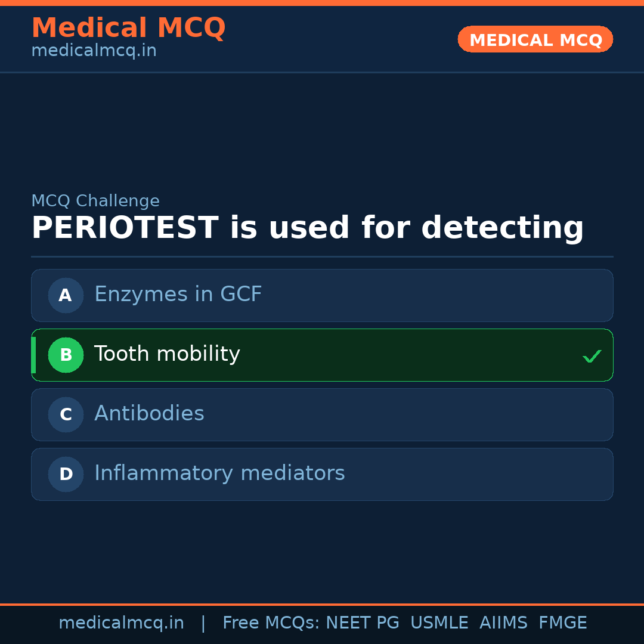Image resolution: width=644 pixels, height=644 pixels.
Task: Click the green B option badge
Action: tap(66, 355)
